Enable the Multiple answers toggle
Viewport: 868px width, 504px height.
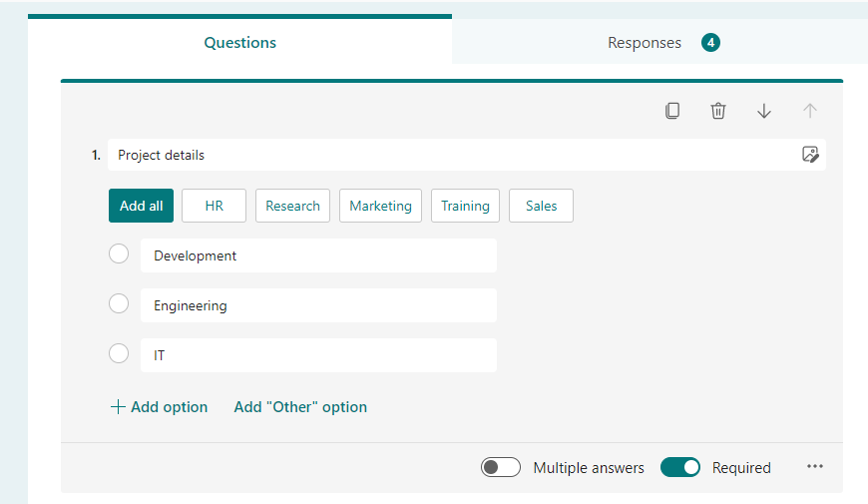click(501, 467)
